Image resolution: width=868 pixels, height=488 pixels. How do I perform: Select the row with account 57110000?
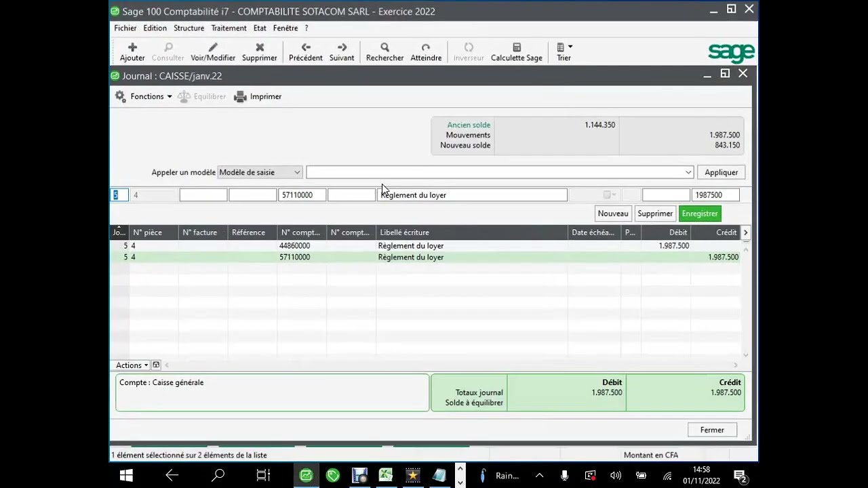tap(425, 258)
